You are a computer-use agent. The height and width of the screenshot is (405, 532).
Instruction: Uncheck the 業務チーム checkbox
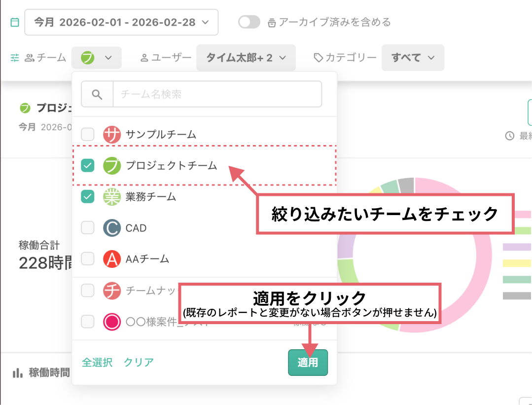(x=87, y=196)
